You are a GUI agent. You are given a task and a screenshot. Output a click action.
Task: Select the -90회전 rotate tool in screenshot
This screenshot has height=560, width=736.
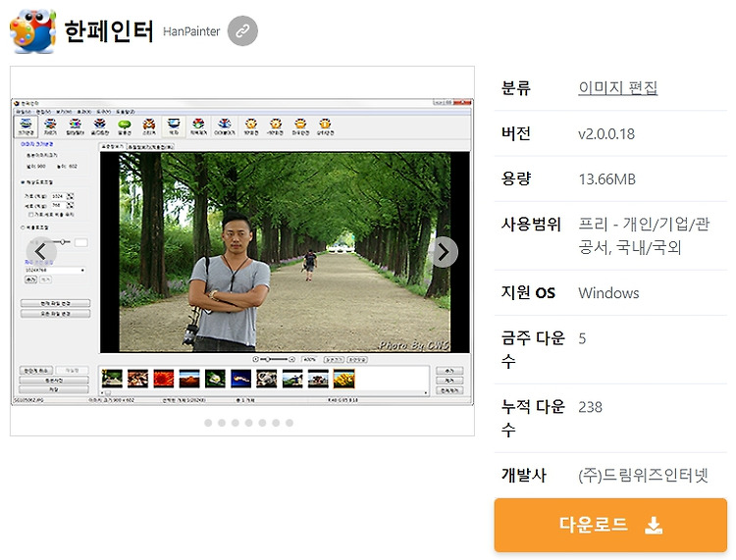276,127
